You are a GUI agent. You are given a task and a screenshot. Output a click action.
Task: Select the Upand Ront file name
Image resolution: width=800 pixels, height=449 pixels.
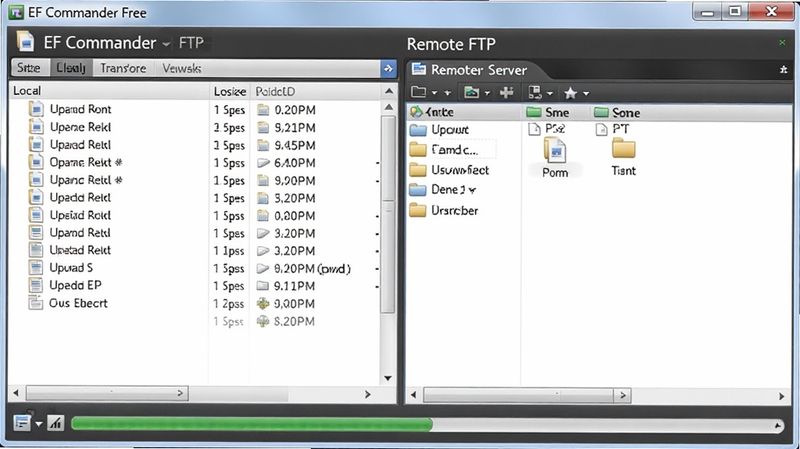(x=80, y=109)
